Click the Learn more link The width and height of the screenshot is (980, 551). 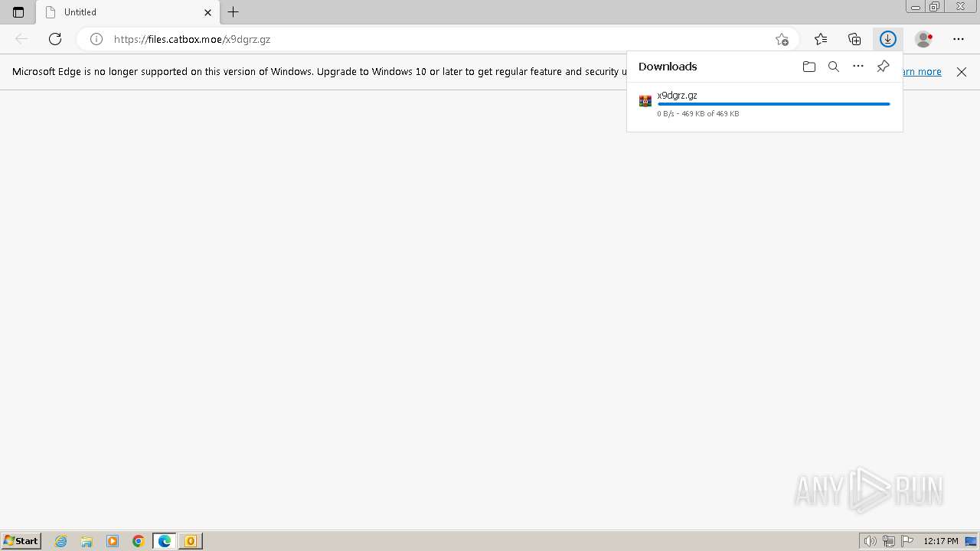tap(923, 71)
